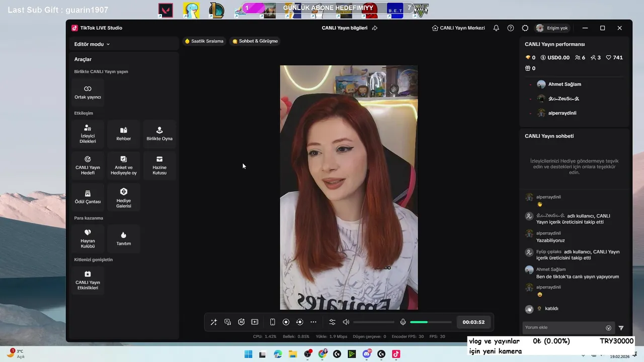The image size is (644, 362).
Task: Toggle the phone portrait orientation icon
Action: [x=273, y=322]
